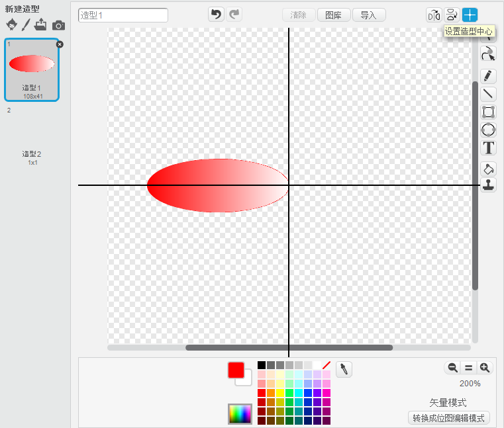
Task: Choose the magenta palette swatch
Action: click(x=327, y=393)
